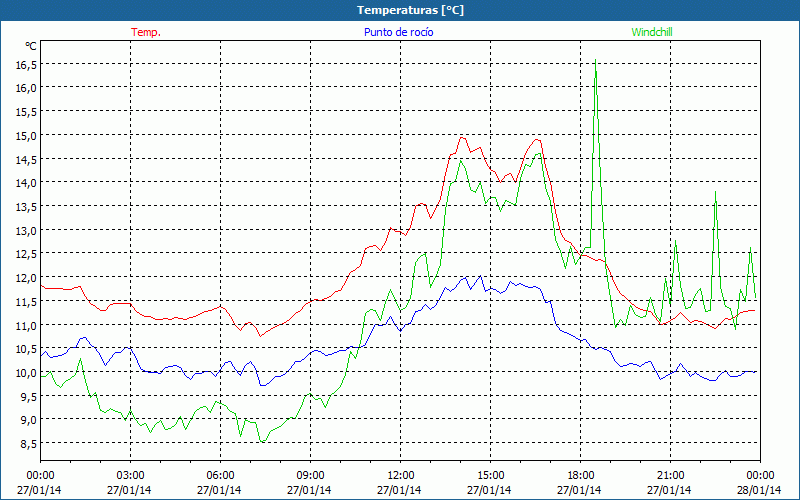This screenshot has width=800, height=500.
Task: Click the green windchill spike near 22:30
Action: (716, 192)
